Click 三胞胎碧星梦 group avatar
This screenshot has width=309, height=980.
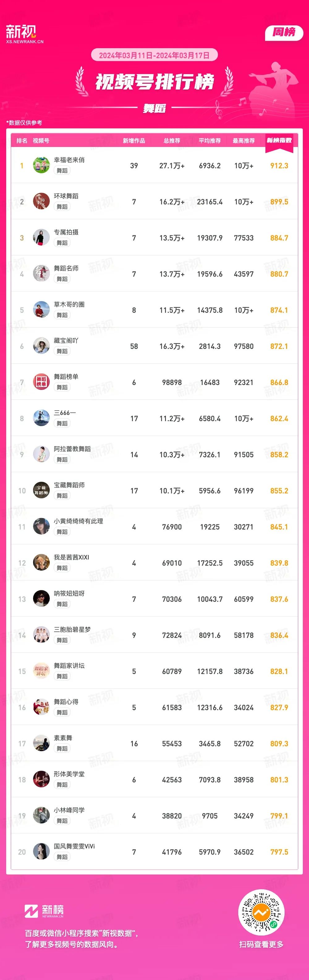41,635
